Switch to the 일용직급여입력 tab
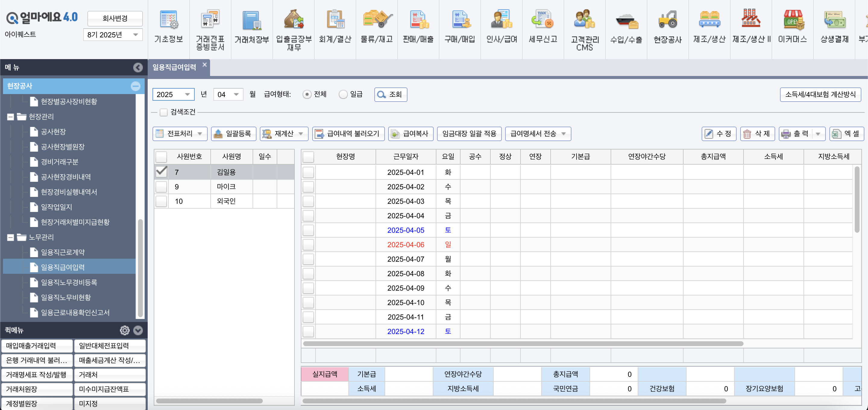The image size is (868, 410). click(174, 68)
